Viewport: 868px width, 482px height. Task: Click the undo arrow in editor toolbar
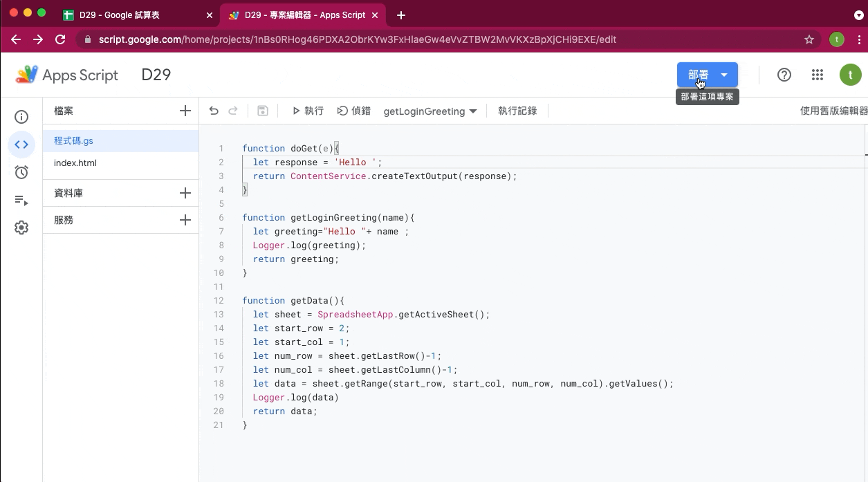coord(214,111)
